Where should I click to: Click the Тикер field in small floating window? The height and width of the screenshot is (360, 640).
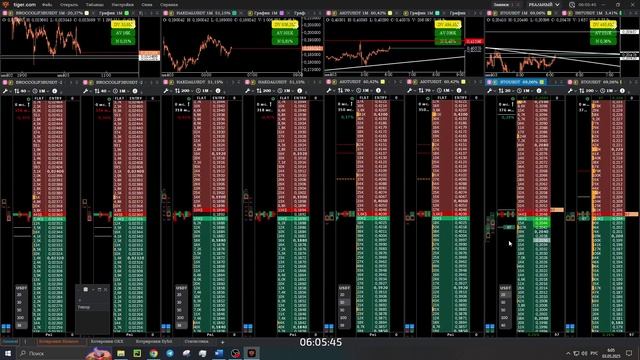pyautogui.click(x=93, y=307)
